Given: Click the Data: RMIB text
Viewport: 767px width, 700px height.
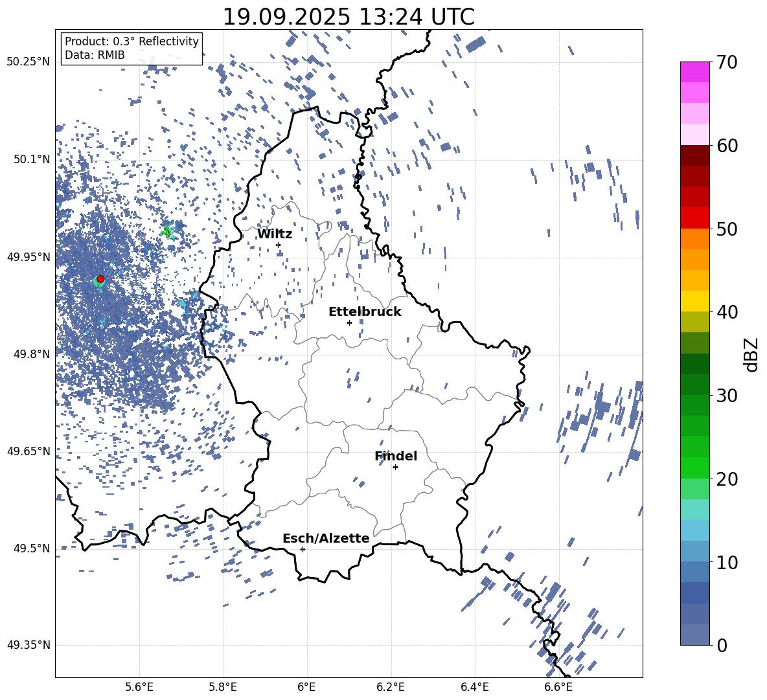Looking at the screenshot, I should pyautogui.click(x=95, y=55).
